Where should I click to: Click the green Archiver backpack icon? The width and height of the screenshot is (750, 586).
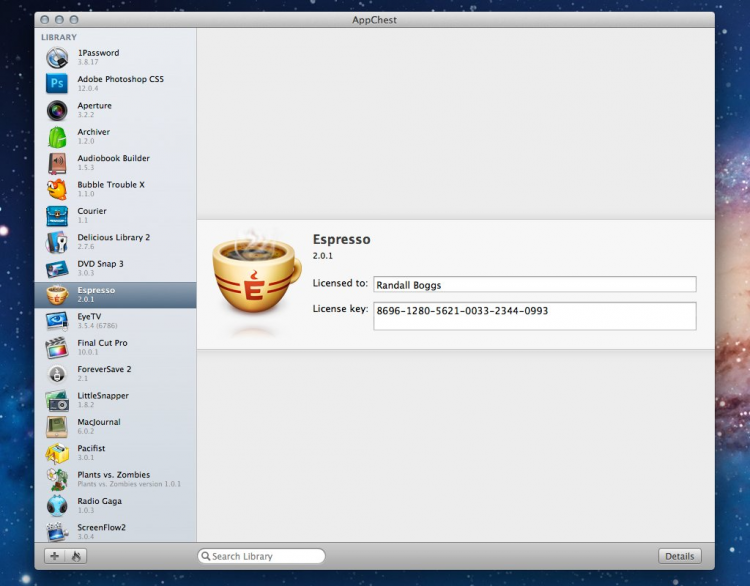[57, 137]
